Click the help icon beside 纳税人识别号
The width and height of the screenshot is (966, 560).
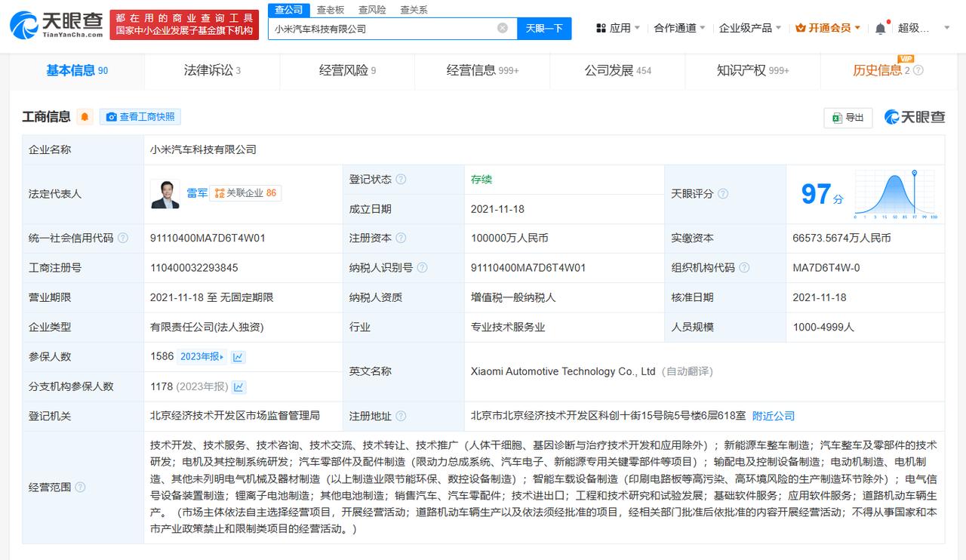[x=422, y=268]
